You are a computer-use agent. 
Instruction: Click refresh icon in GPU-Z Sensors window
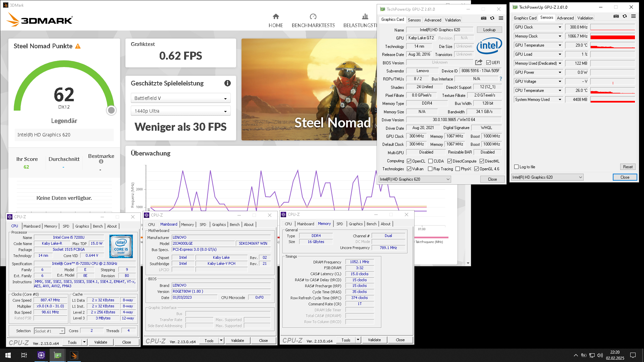(x=625, y=16)
